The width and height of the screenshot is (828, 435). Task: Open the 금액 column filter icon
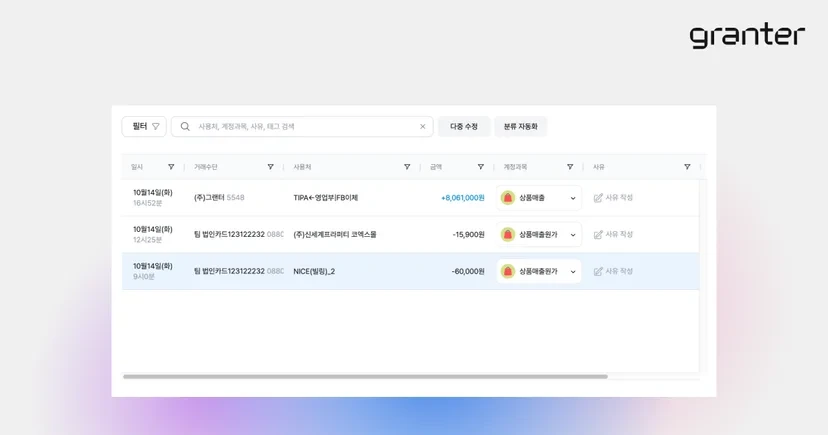481,167
